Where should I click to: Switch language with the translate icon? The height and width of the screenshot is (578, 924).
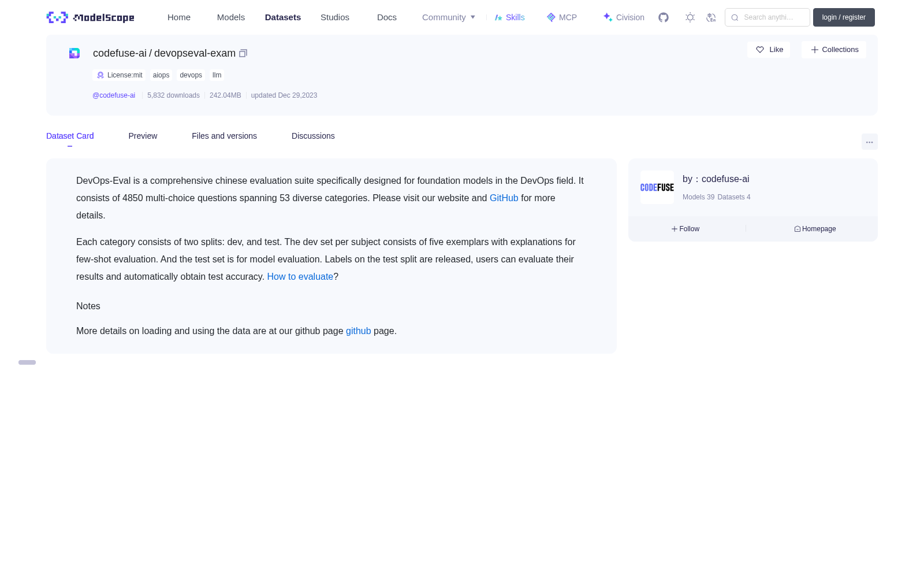711,17
